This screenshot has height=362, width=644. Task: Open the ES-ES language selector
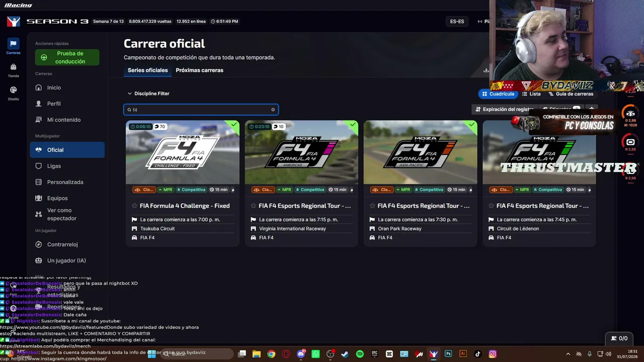[457, 22]
